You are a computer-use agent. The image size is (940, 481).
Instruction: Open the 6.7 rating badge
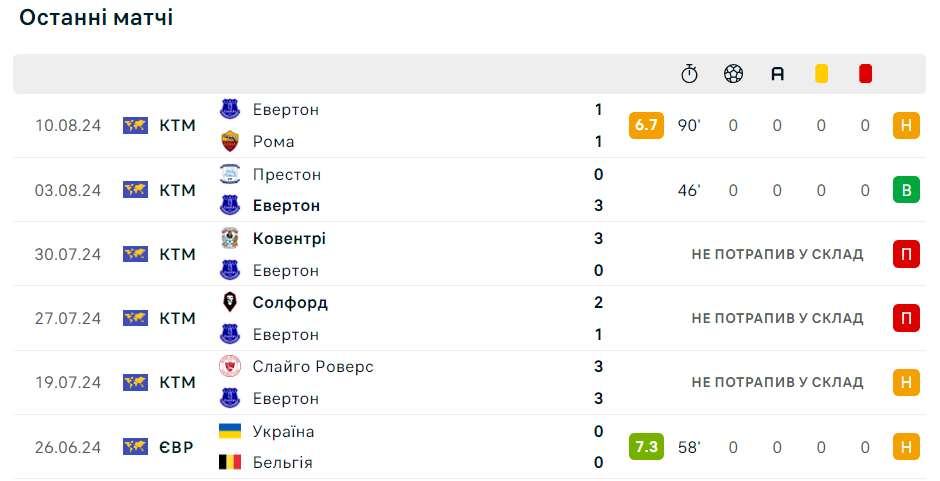pyautogui.click(x=646, y=125)
